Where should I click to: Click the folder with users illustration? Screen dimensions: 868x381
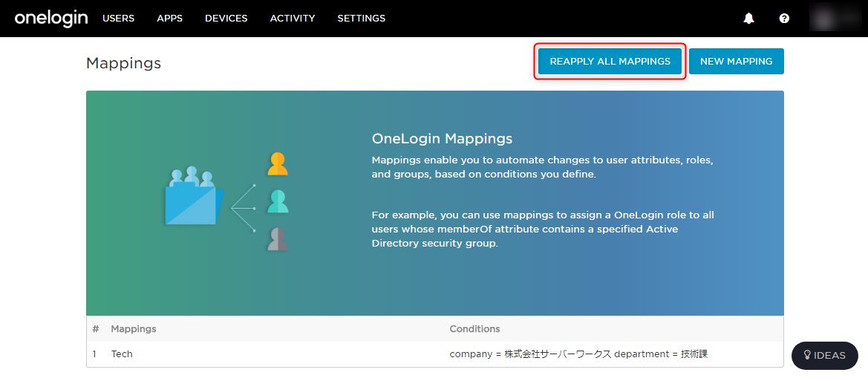(x=195, y=195)
